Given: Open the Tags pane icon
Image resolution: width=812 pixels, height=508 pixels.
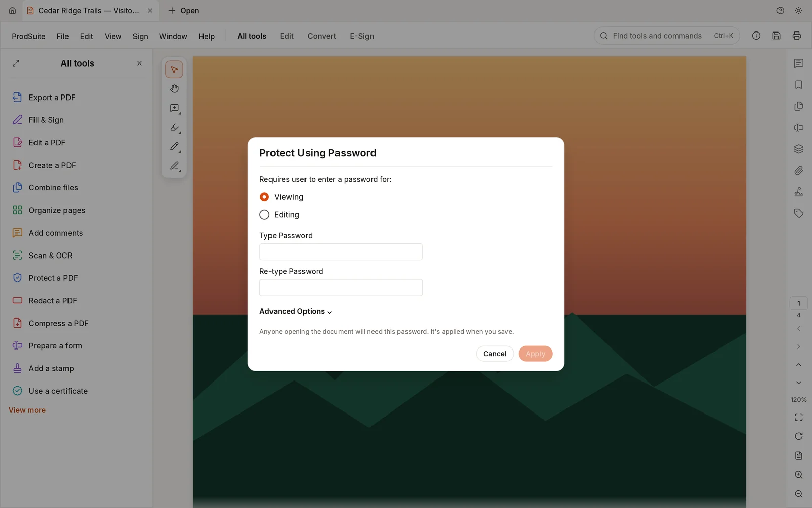Looking at the screenshot, I should tap(799, 213).
